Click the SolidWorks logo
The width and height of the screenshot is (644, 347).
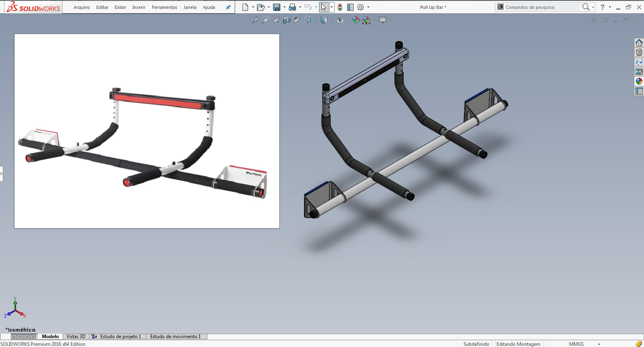33,7
